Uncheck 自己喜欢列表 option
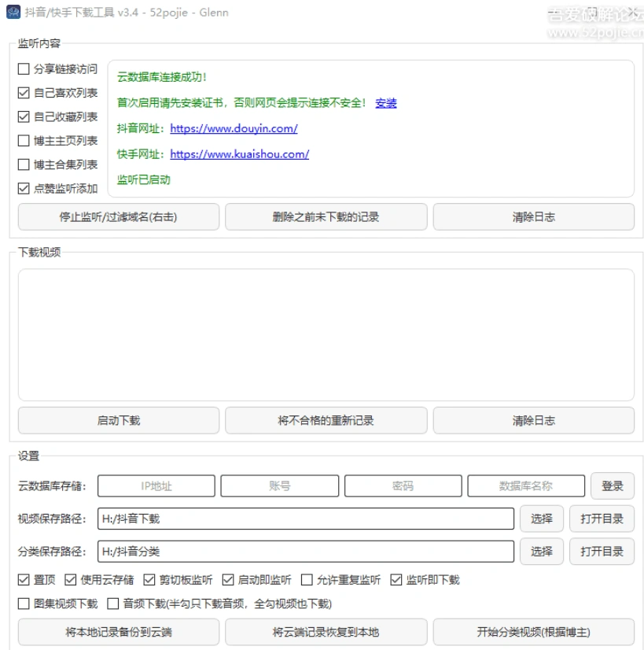The width and height of the screenshot is (644, 650). [x=24, y=93]
